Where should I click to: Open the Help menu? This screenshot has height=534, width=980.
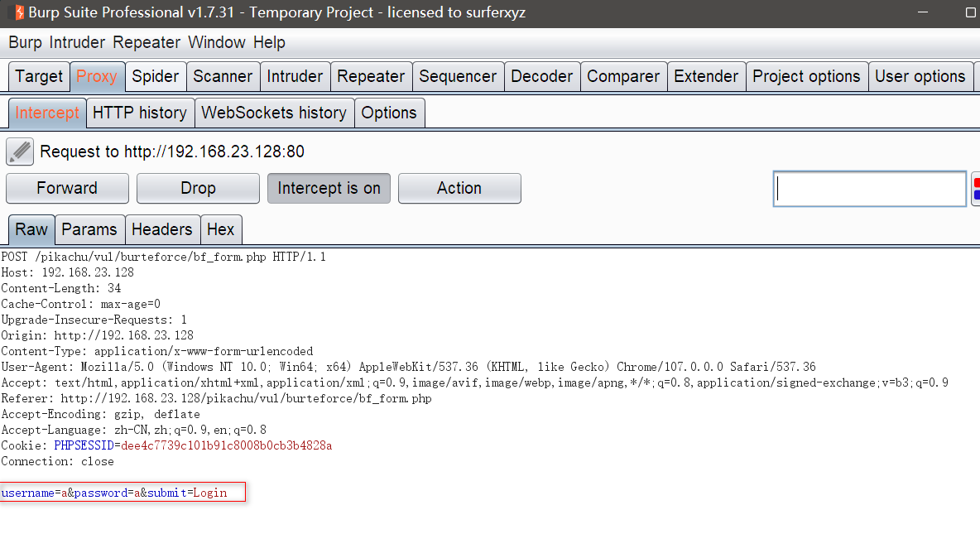(x=269, y=42)
